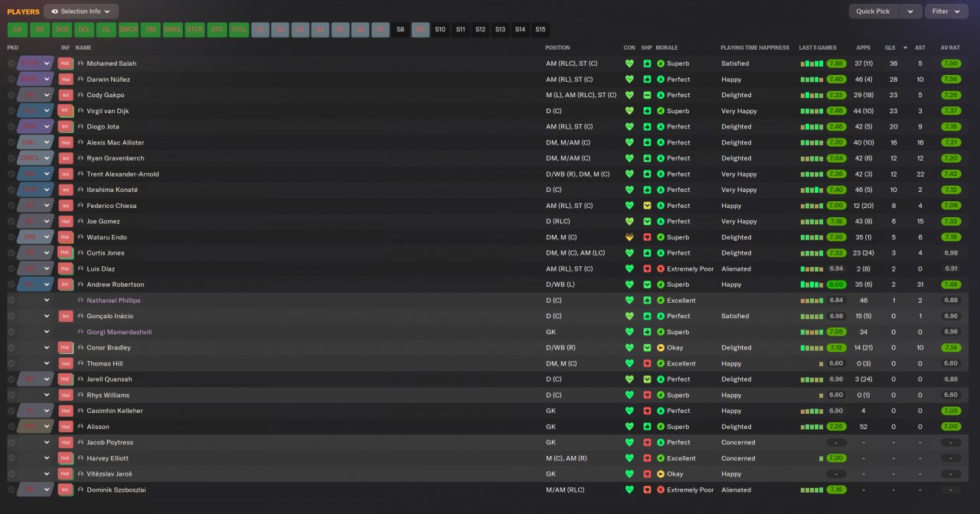The image size is (980, 514).
Task: Click profile icon beside Nathaniel Phillips name
Action: 80,301
